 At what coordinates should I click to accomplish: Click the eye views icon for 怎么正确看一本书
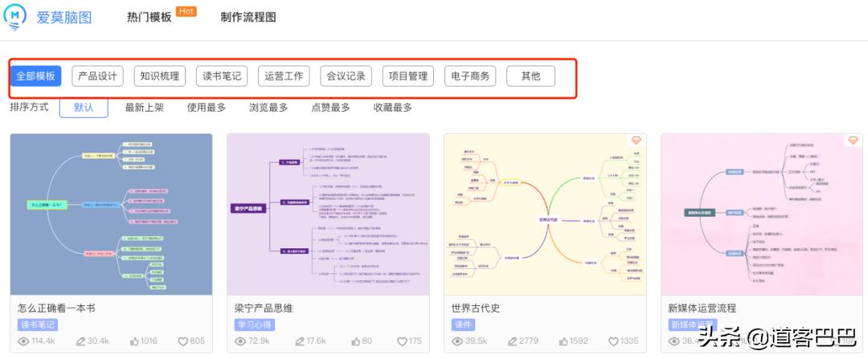click(x=23, y=341)
